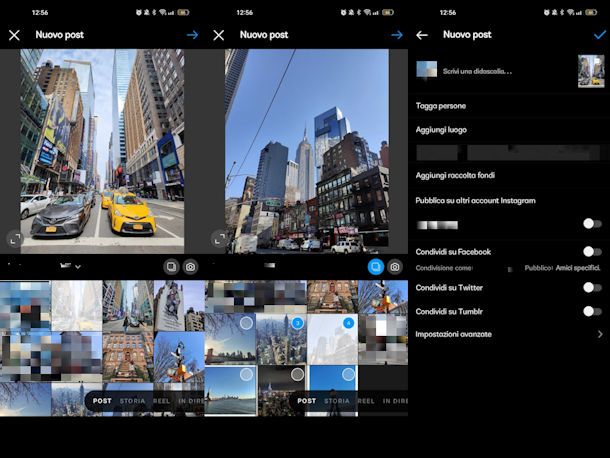This screenshot has width=610, height=458.
Task: Open camera in middle screen
Action: pyautogui.click(x=395, y=267)
